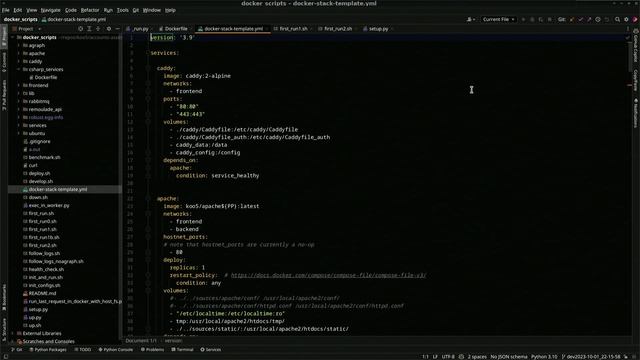The width and height of the screenshot is (640, 360).
Task: Open the Python Packages tool window
Action: 48,350
